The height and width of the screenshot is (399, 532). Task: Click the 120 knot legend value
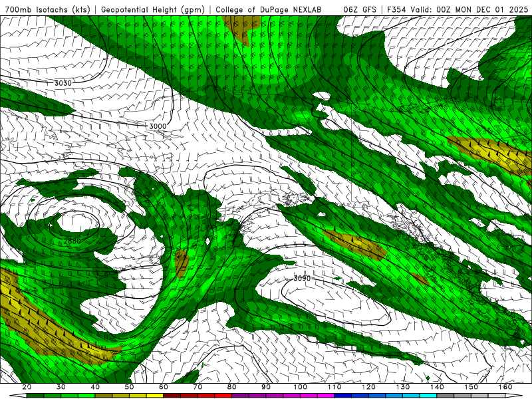coord(368,387)
